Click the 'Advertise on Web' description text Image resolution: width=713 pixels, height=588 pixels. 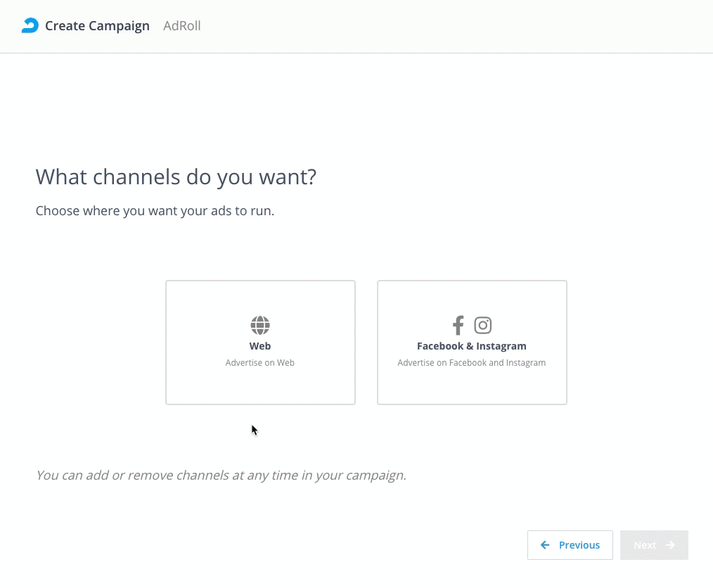260,362
